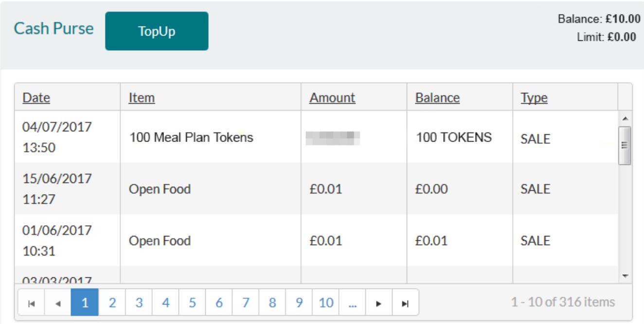Click the vertical scrollbar thumb

click(x=626, y=145)
